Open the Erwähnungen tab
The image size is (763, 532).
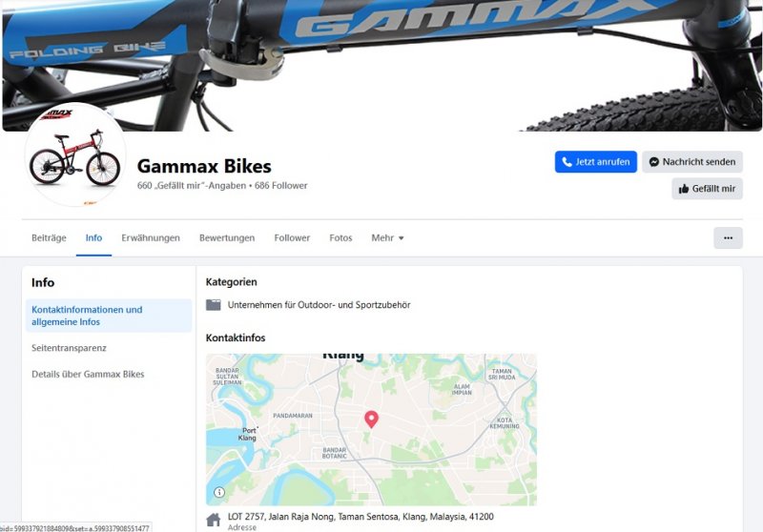pos(151,237)
